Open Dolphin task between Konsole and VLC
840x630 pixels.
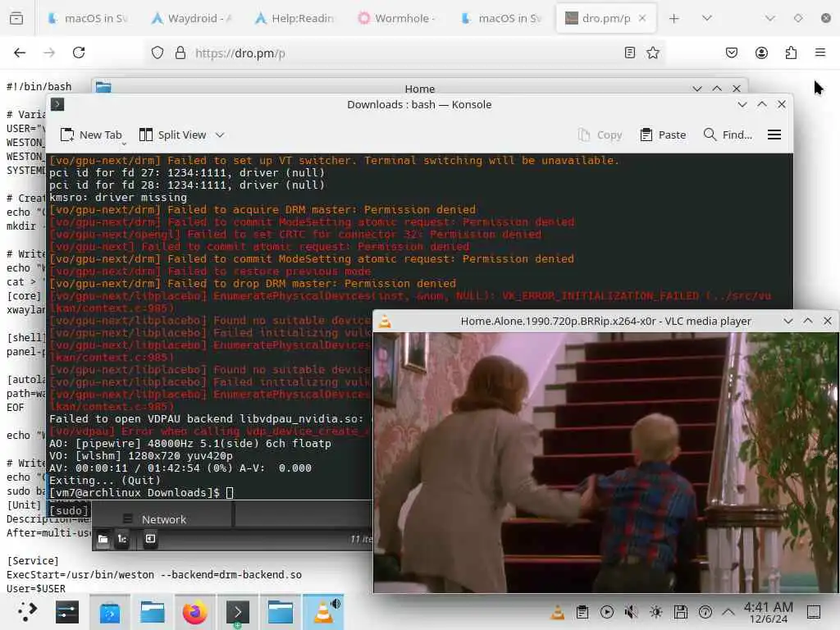point(281,612)
